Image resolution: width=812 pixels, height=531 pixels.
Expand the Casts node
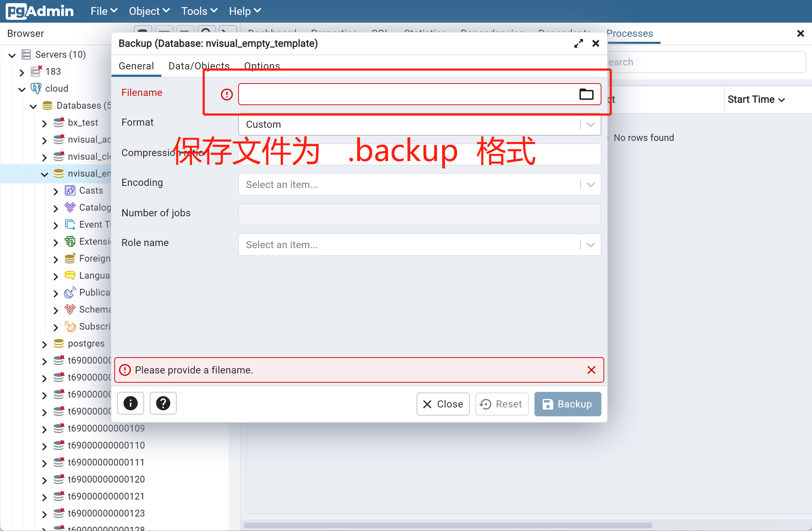[x=56, y=191]
